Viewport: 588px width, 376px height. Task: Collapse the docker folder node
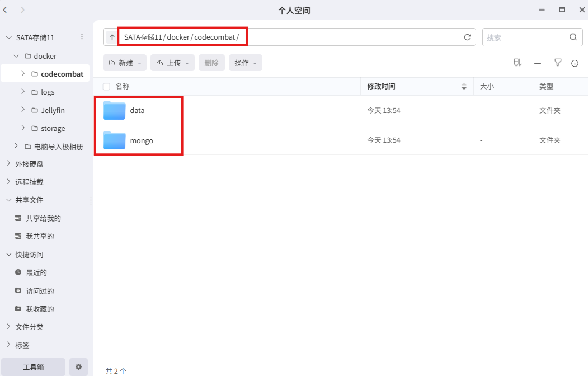16,56
